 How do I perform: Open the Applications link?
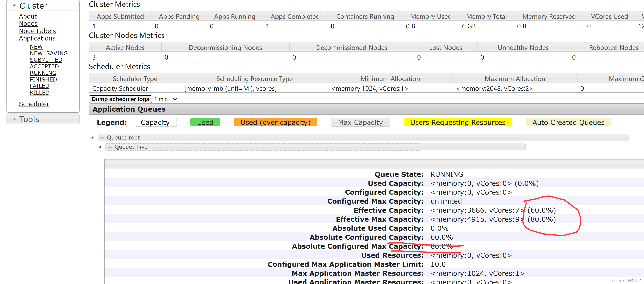point(37,38)
